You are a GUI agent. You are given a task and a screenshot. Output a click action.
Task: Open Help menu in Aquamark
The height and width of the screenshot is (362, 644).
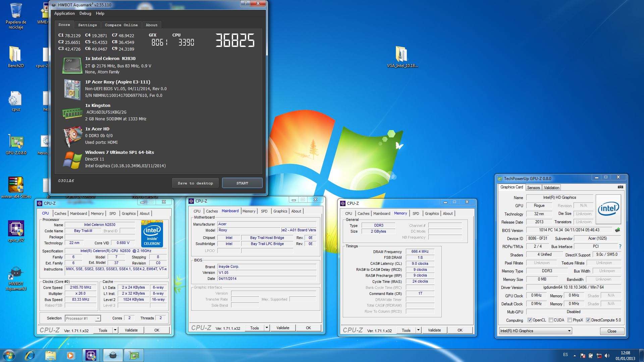coord(100,13)
